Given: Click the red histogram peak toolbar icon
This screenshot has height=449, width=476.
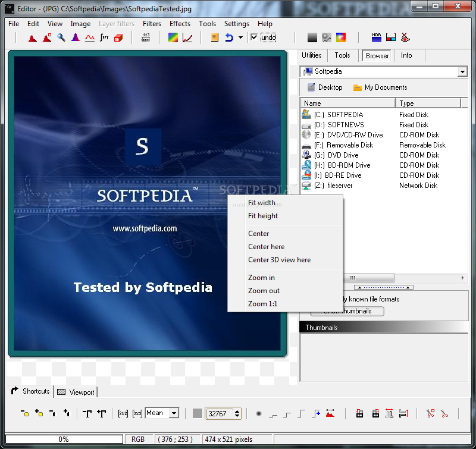Looking at the screenshot, I should 33,38.
